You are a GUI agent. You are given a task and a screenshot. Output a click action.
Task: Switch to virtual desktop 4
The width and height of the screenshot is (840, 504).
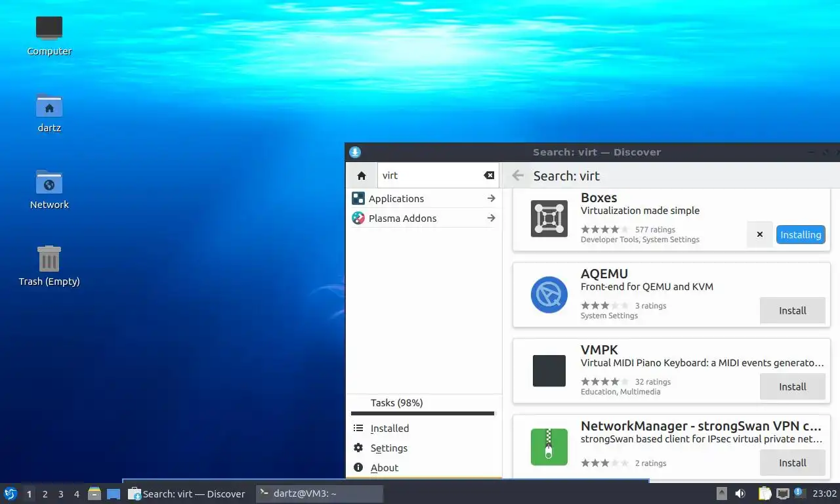[77, 493]
